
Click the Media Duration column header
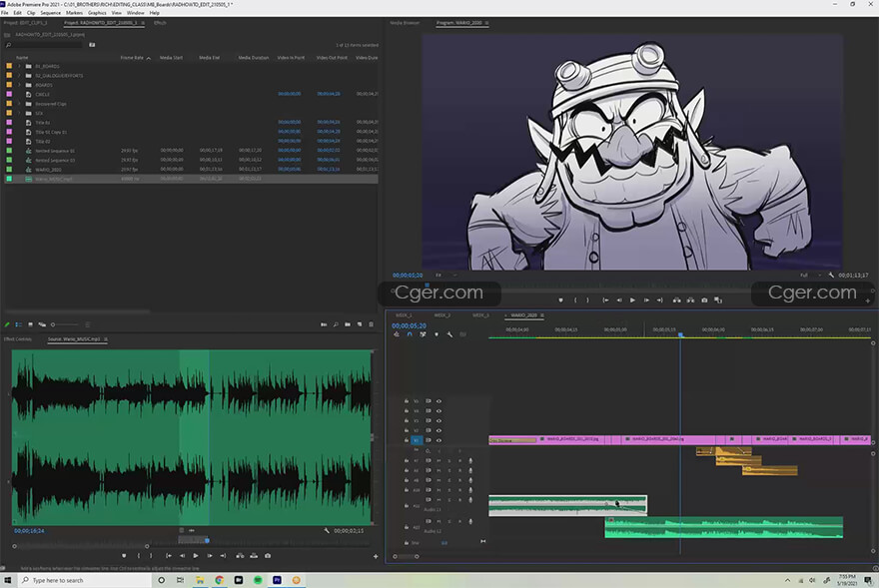tap(254, 58)
